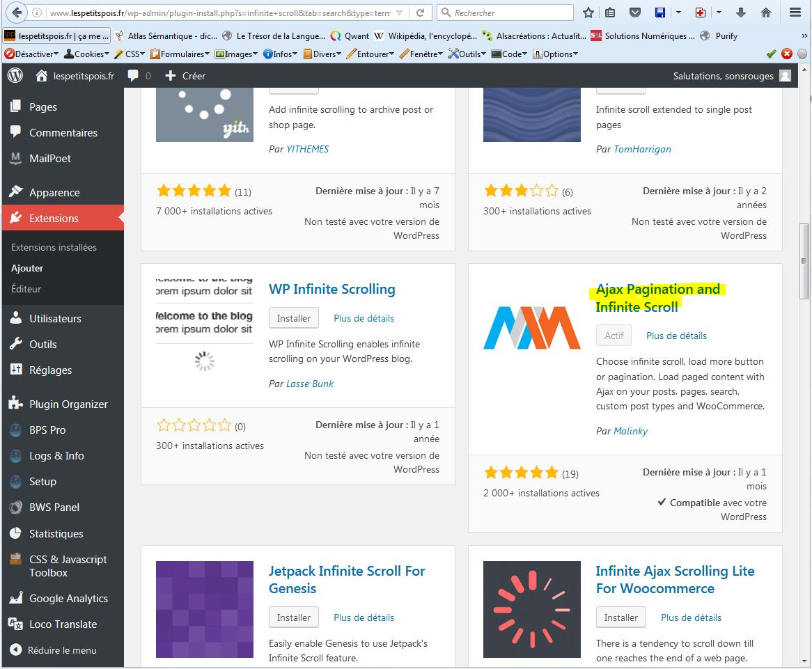Open the Extensions menu in sidebar
This screenshot has height=669, width=812.
[x=54, y=219]
